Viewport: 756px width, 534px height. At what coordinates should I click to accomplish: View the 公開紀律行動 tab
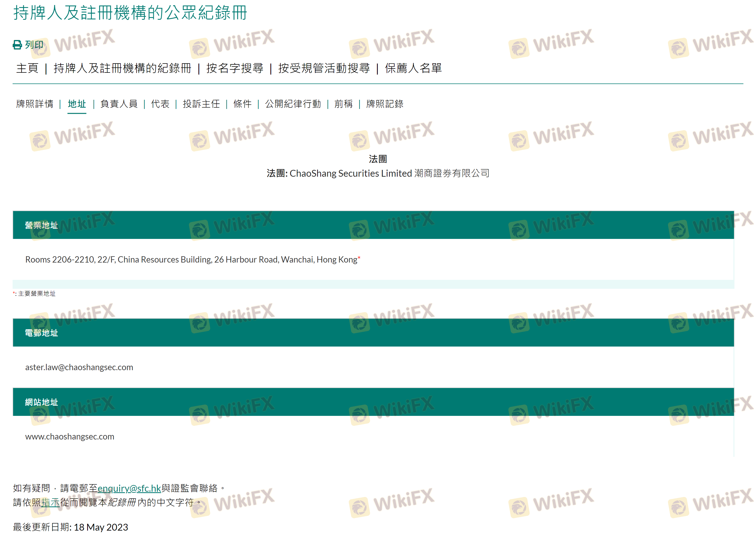[x=293, y=104]
